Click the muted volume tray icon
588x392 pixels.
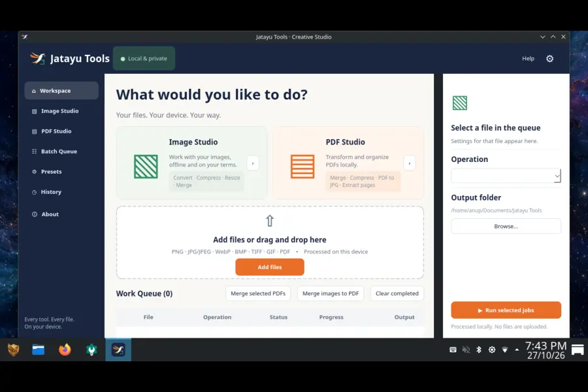pos(466,350)
